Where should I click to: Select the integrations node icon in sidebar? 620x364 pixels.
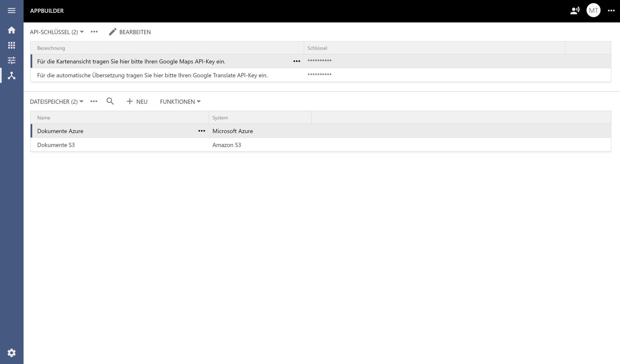coord(12,76)
